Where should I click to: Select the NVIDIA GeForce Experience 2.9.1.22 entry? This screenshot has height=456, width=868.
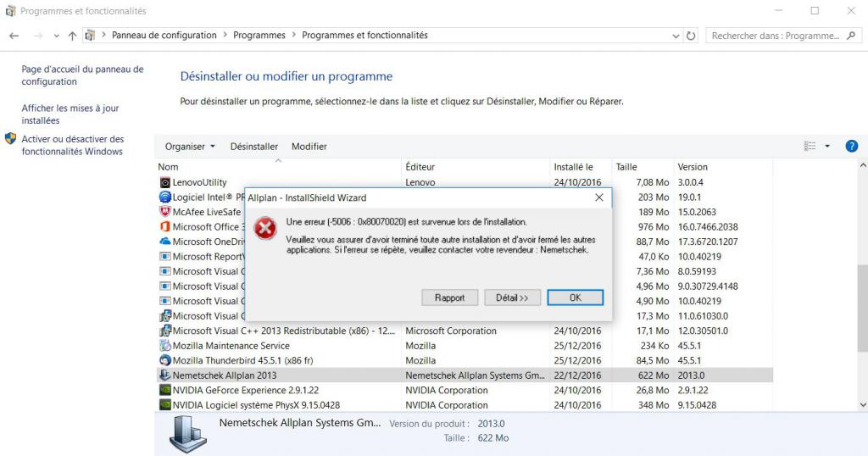[246, 390]
